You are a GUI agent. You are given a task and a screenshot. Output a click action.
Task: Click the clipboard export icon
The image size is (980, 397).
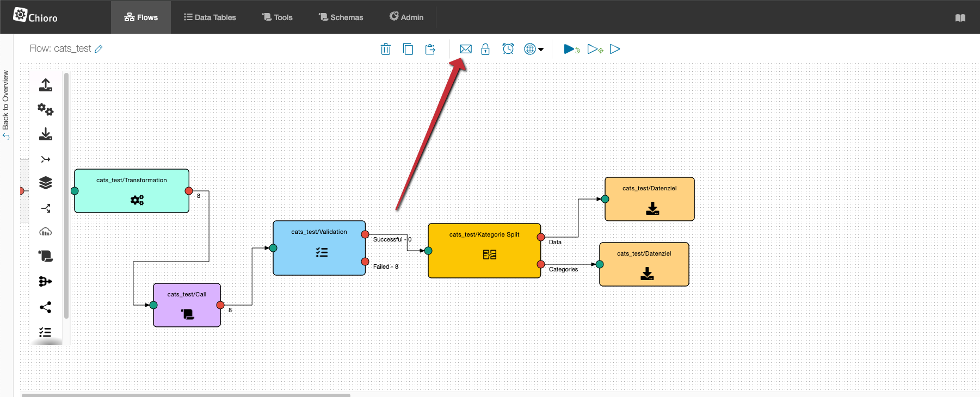pos(430,49)
